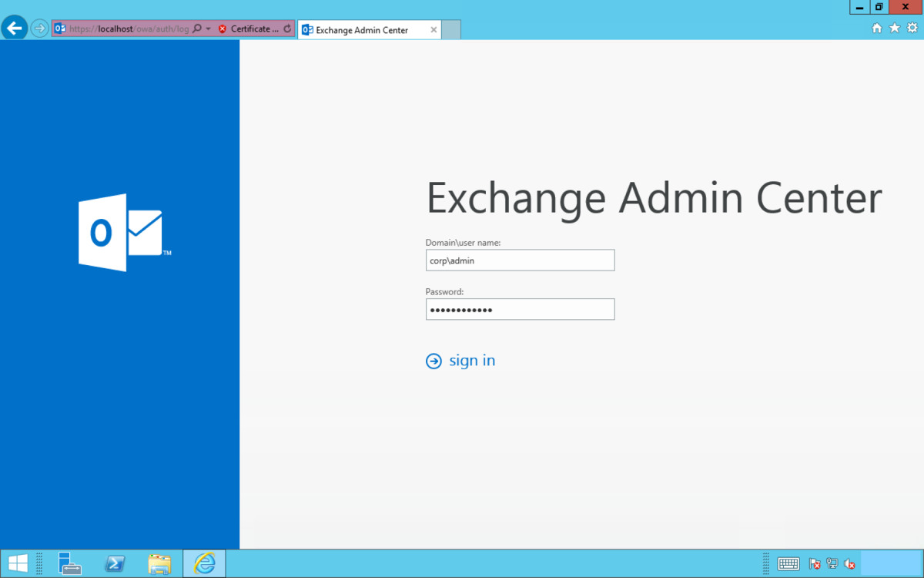Unmute the system volume icon
The height and width of the screenshot is (578, 924).
click(849, 563)
